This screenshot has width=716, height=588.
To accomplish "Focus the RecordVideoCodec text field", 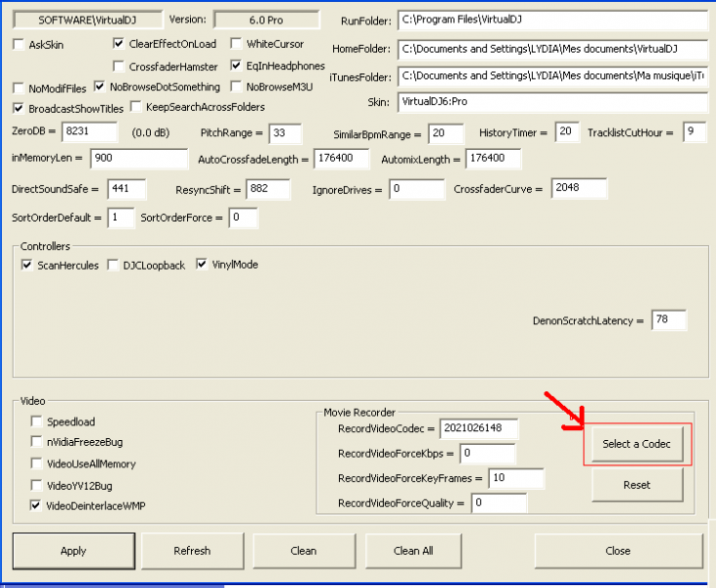I will (x=478, y=428).
